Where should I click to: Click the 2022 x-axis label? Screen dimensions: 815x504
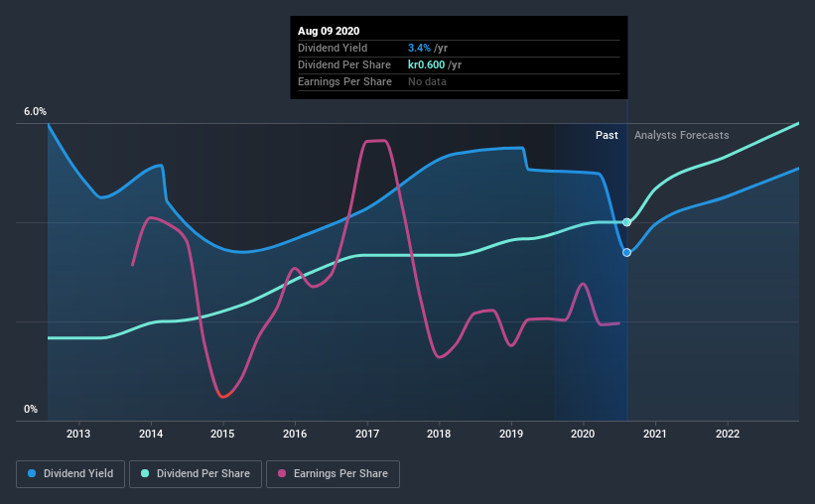[728, 434]
